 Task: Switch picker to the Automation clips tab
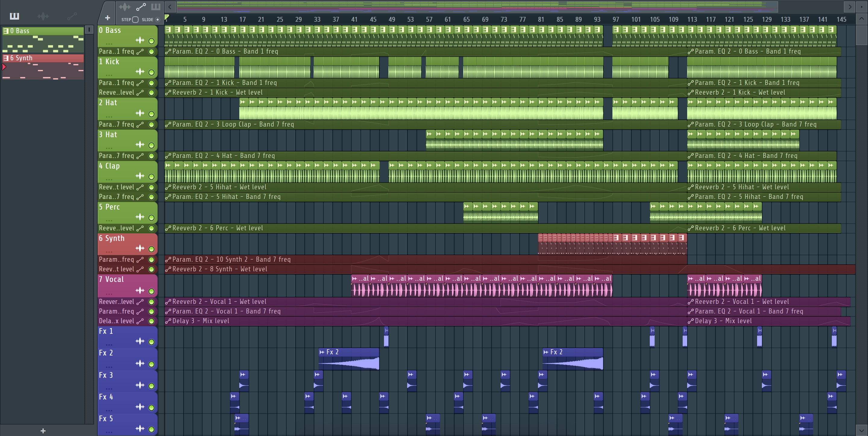point(72,16)
